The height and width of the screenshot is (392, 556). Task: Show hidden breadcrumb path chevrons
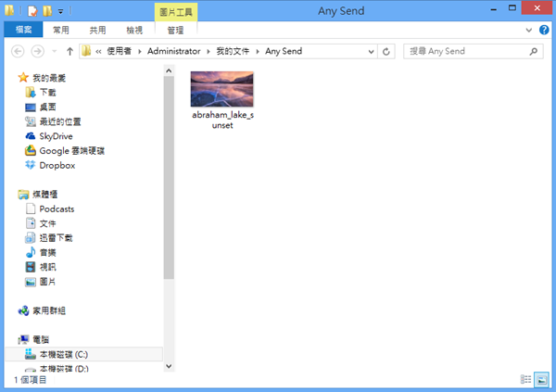click(x=98, y=52)
